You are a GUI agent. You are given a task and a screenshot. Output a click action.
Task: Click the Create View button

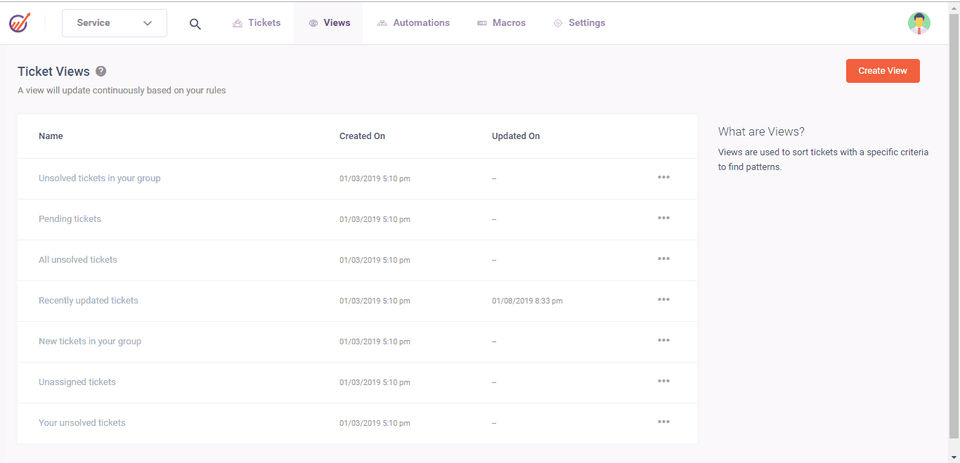pyautogui.click(x=882, y=71)
